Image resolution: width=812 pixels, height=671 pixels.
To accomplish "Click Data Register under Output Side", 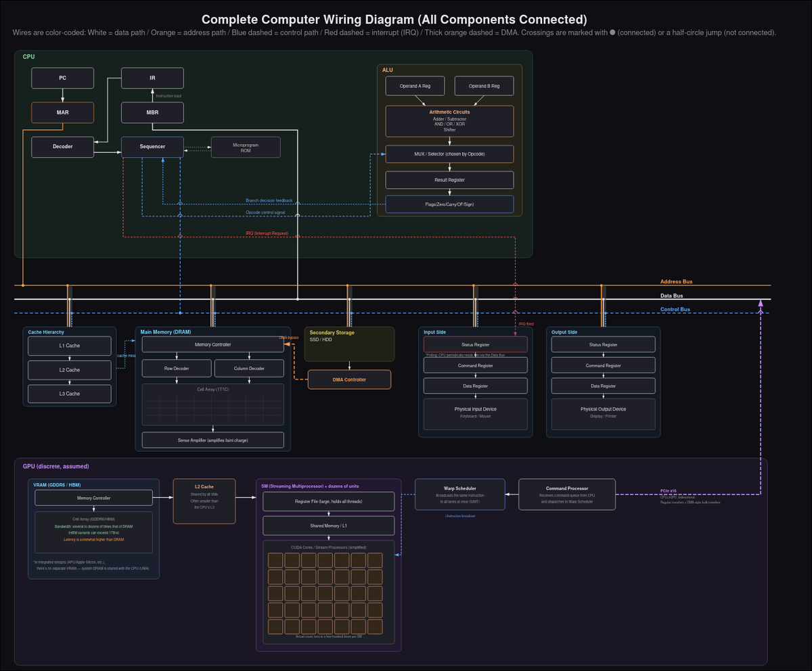I will click(x=604, y=386).
